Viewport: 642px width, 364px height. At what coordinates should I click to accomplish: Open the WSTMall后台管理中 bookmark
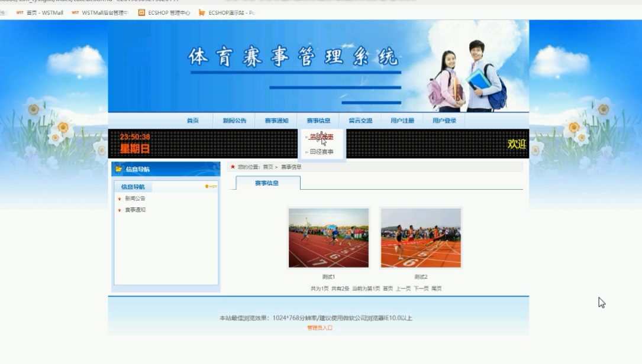point(100,12)
